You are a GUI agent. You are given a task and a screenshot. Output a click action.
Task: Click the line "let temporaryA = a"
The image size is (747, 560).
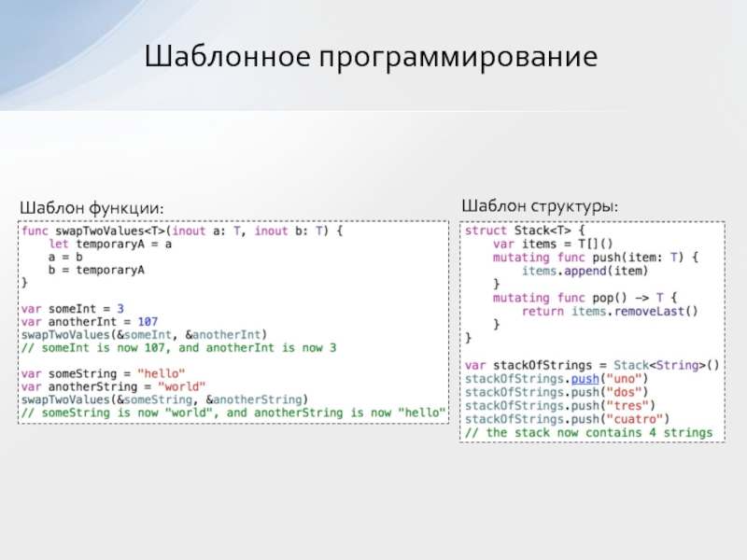click(x=110, y=245)
